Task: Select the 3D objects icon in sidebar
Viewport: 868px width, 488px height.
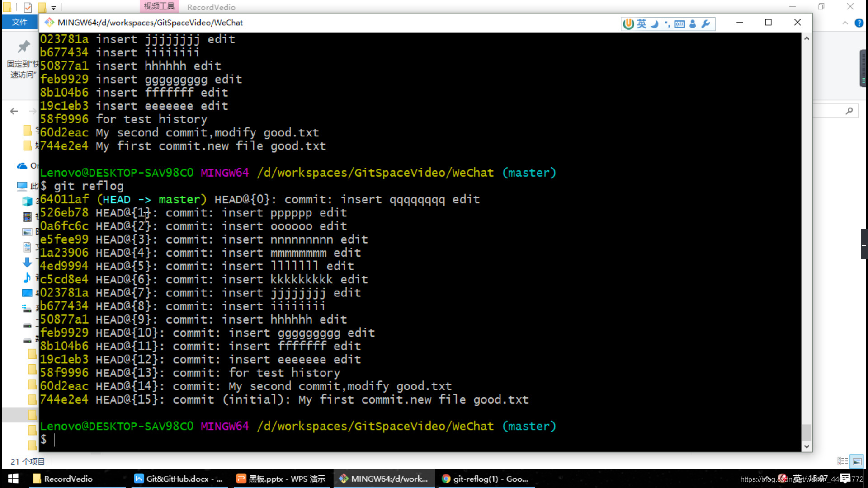Action: click(27, 201)
